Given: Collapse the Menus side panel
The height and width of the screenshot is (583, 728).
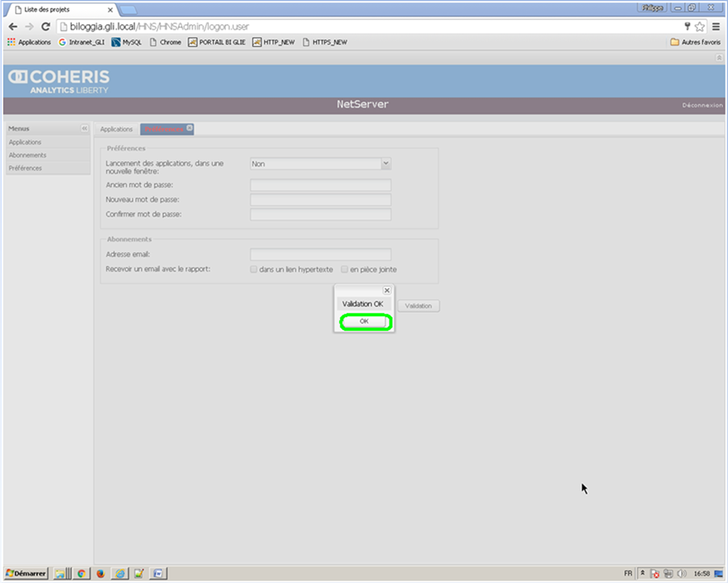Looking at the screenshot, I should [x=84, y=129].
